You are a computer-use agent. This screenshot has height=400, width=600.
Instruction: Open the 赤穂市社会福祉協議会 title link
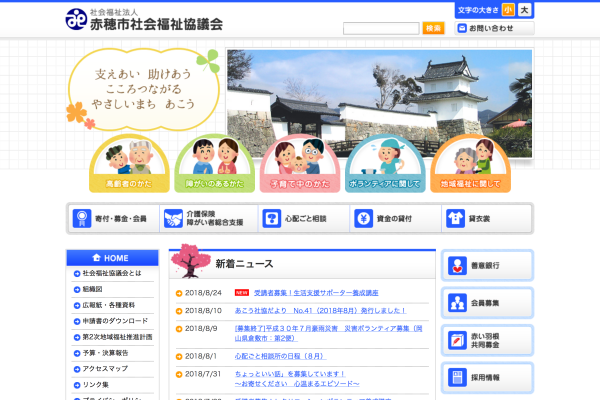(156, 24)
